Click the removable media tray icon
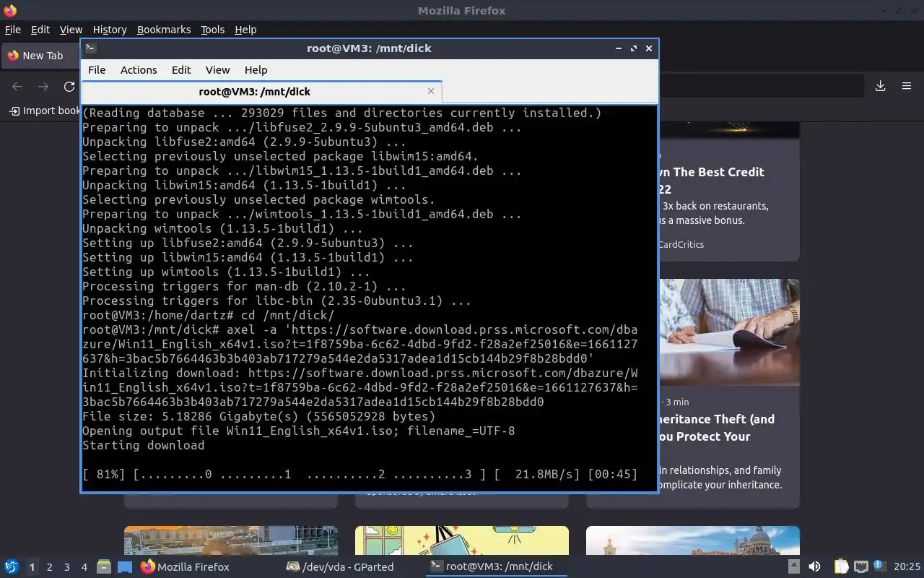 [x=793, y=567]
